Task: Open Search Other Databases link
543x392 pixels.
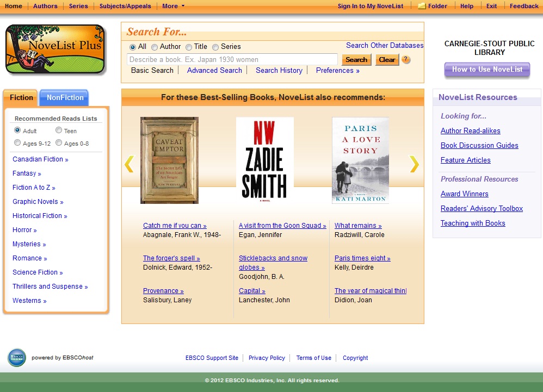Action: click(384, 45)
